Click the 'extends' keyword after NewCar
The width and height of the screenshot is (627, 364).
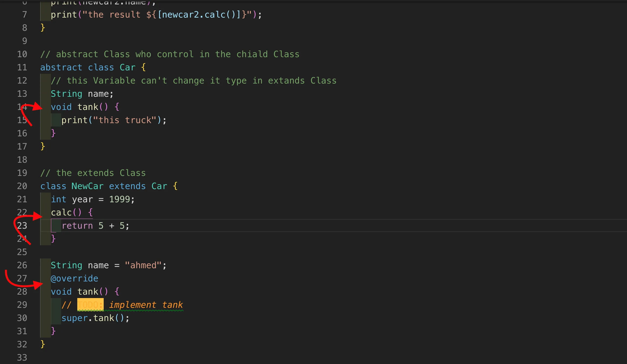(x=127, y=186)
